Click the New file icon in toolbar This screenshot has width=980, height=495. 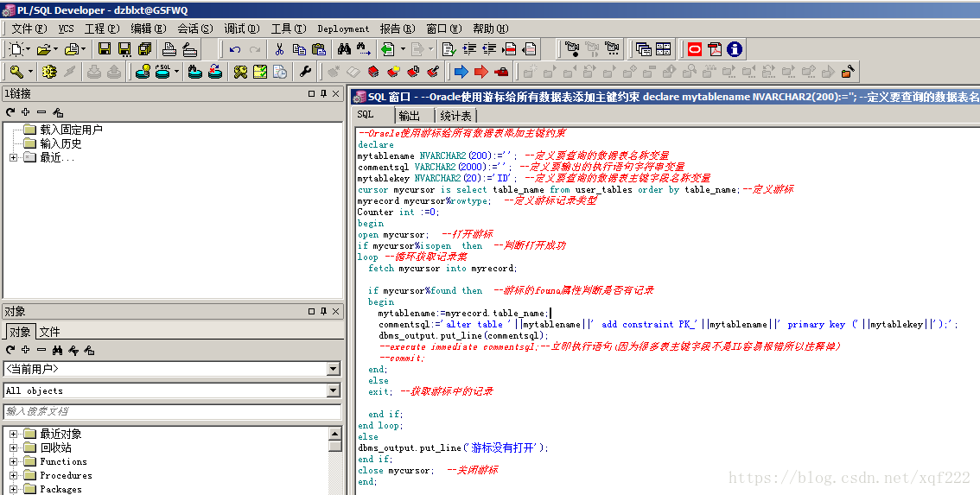coord(16,48)
